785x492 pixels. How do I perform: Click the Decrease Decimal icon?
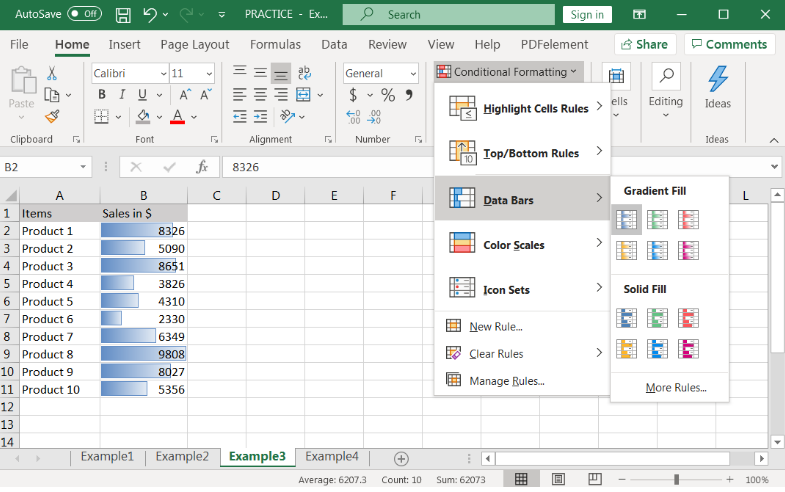click(374, 117)
